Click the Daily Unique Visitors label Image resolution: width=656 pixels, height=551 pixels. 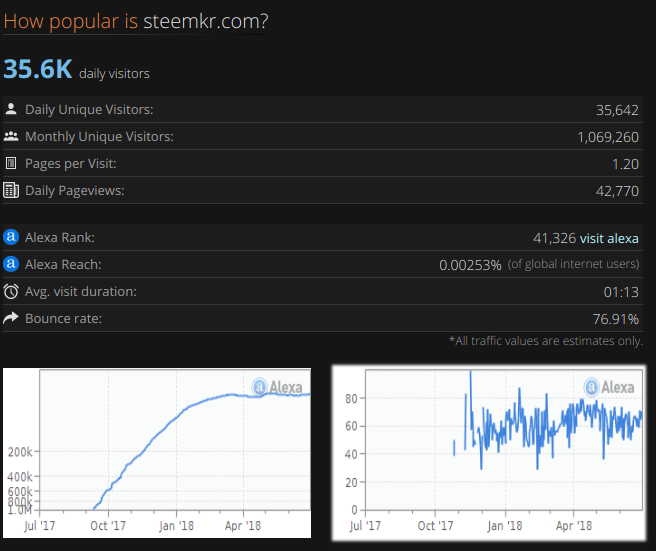pyautogui.click(x=89, y=109)
